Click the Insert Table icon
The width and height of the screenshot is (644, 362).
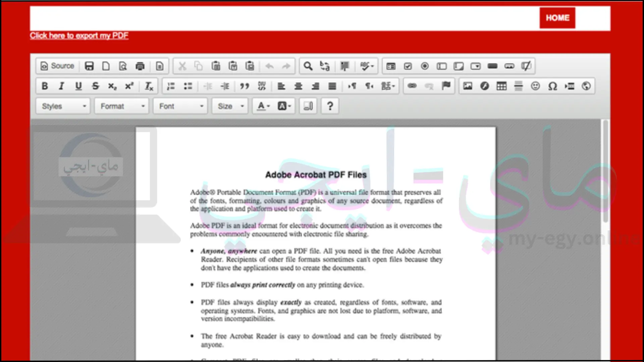tap(501, 86)
